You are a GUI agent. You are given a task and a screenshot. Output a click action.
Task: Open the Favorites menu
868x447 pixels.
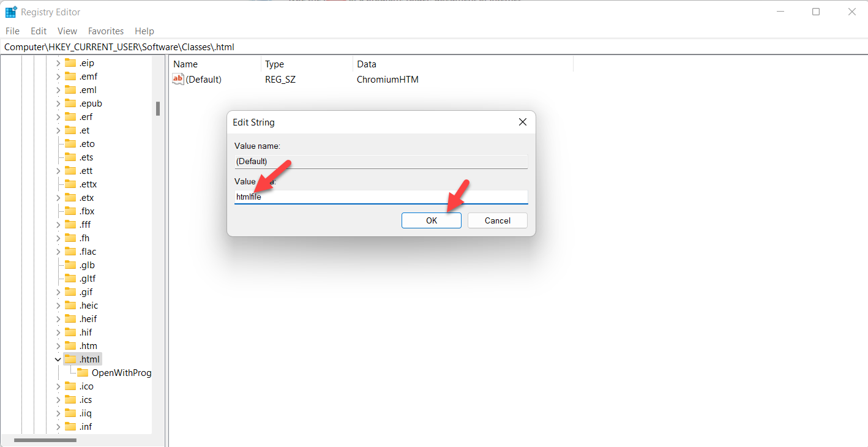coord(105,31)
